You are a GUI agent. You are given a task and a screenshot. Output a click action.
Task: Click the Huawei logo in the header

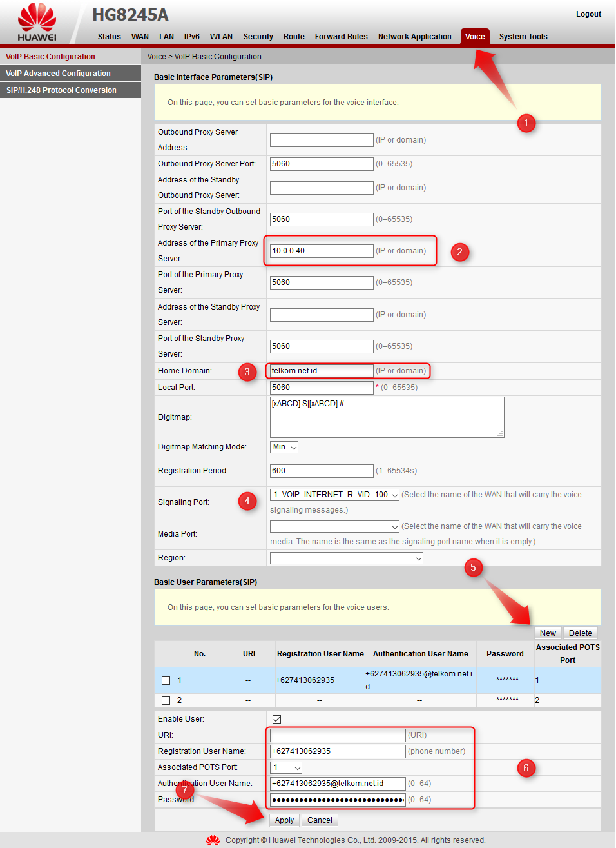click(37, 23)
